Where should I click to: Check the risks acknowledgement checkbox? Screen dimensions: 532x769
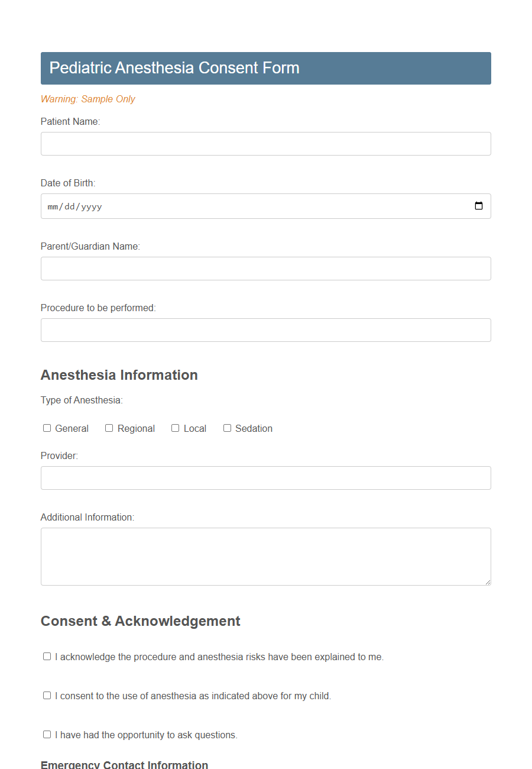[47, 656]
